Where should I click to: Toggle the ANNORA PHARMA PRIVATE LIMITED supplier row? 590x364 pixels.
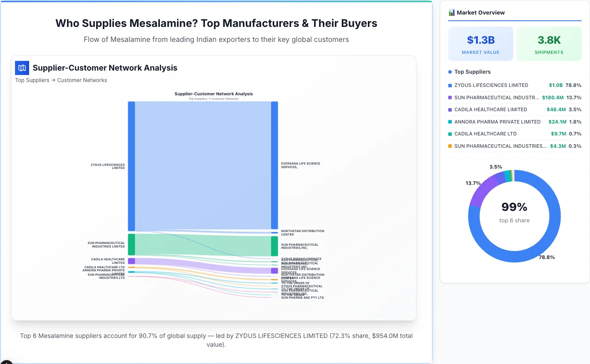(497, 122)
